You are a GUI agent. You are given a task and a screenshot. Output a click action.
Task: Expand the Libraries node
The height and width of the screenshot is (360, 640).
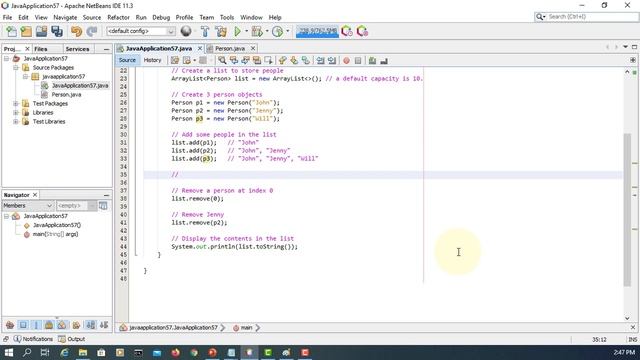tap(16, 113)
